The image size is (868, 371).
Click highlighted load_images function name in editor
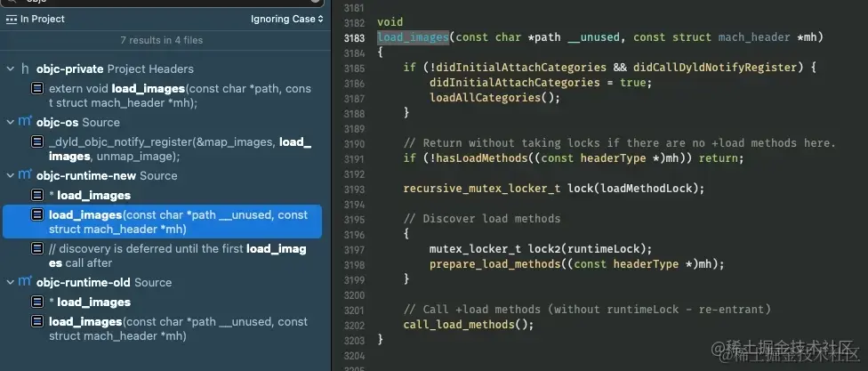coord(413,37)
